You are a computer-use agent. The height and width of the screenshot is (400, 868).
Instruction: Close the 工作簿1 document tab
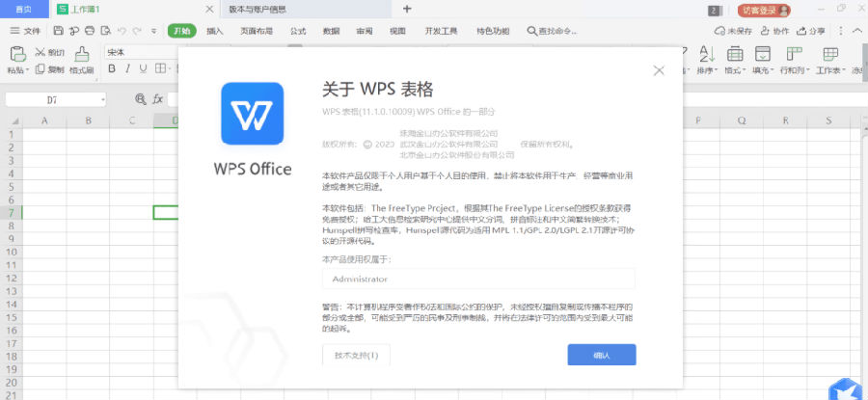(x=209, y=10)
